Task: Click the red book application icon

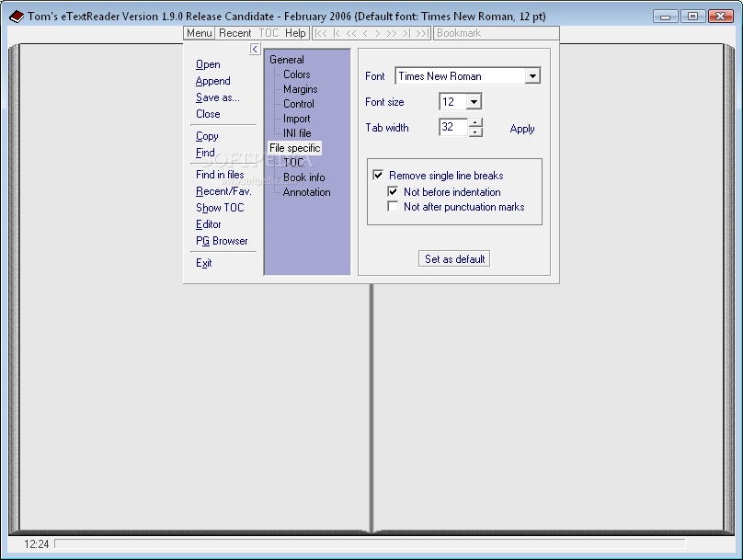Action: point(17,17)
